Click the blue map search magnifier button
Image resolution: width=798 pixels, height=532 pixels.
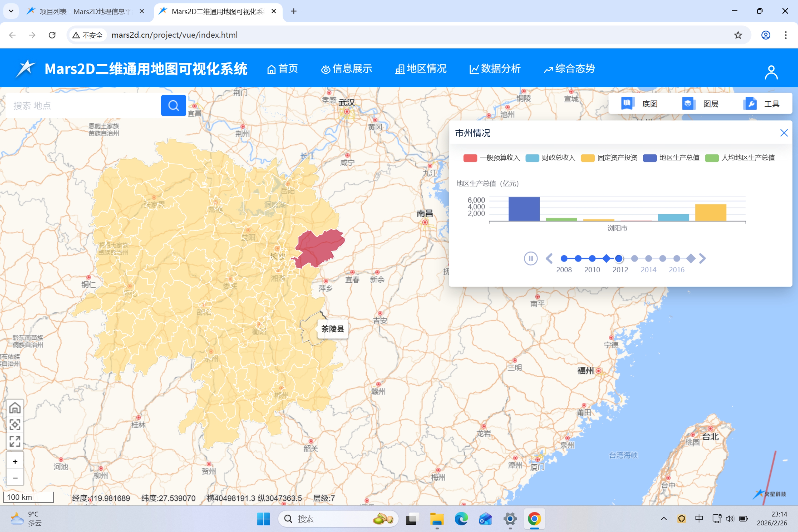point(173,106)
